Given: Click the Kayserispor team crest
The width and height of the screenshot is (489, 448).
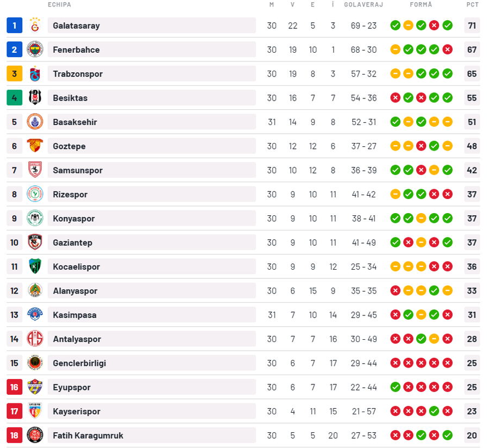Looking at the screenshot, I should [x=35, y=412].
